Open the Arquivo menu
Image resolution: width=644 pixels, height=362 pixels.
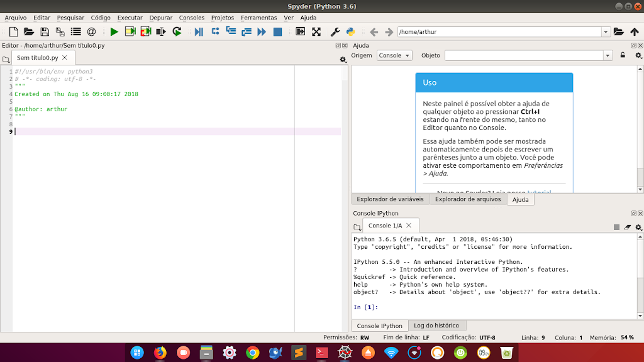pos(16,18)
